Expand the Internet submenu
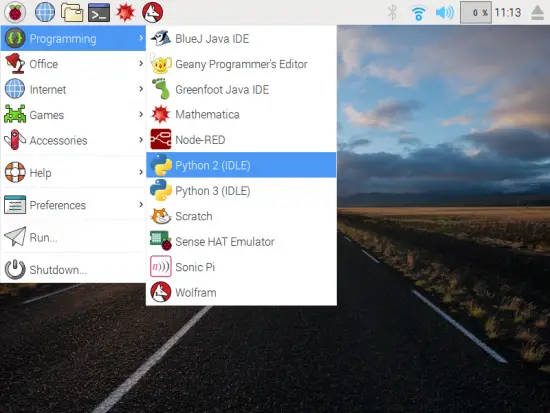The image size is (550, 413). pos(73,89)
